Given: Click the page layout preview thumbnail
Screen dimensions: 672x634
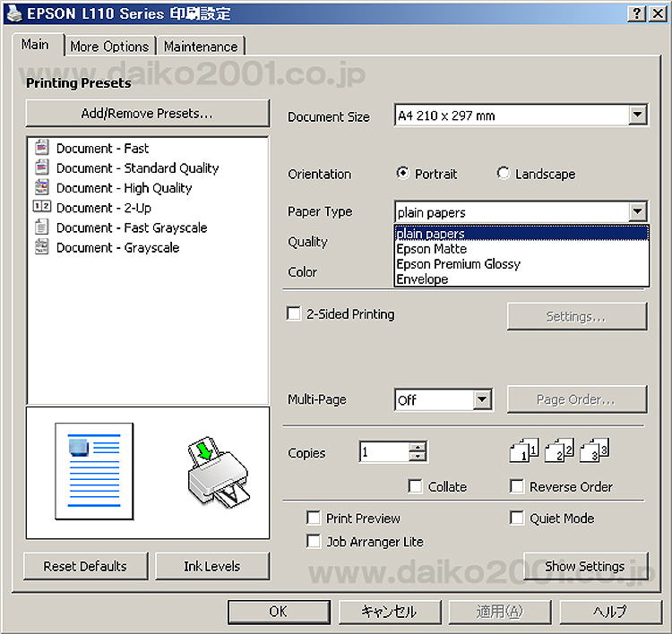Looking at the screenshot, I should tap(94, 471).
